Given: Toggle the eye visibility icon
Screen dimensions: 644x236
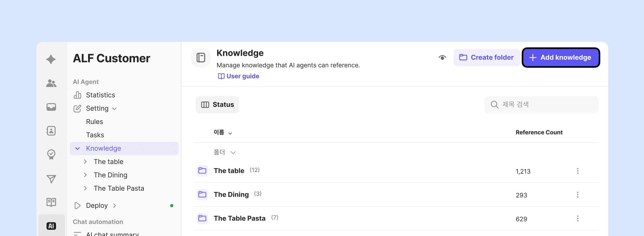Looking at the screenshot, I should pos(442,58).
